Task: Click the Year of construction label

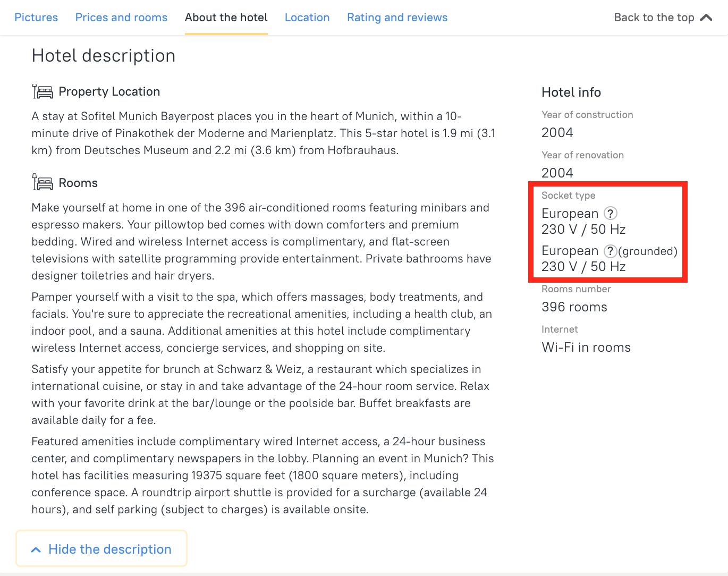Action: pos(587,115)
